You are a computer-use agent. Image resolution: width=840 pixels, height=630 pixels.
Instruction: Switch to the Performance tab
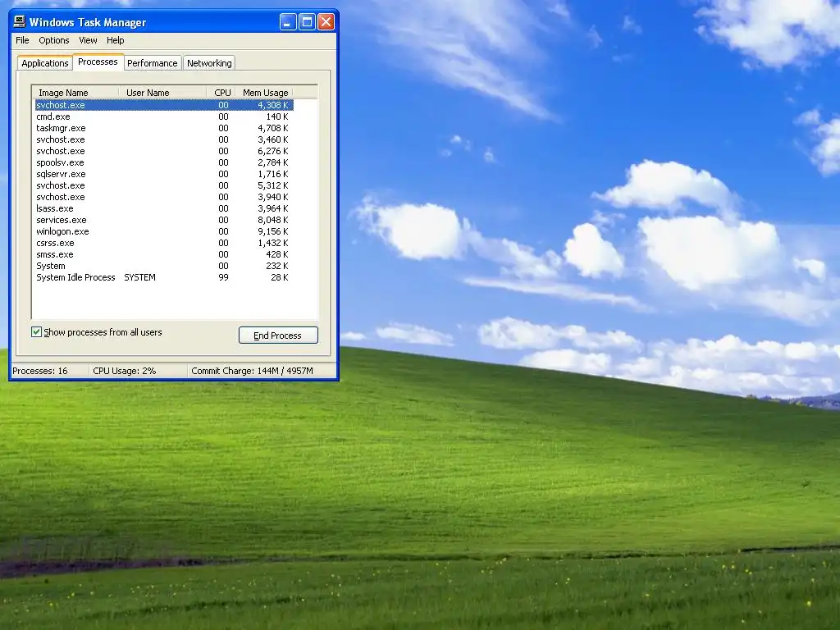point(152,63)
